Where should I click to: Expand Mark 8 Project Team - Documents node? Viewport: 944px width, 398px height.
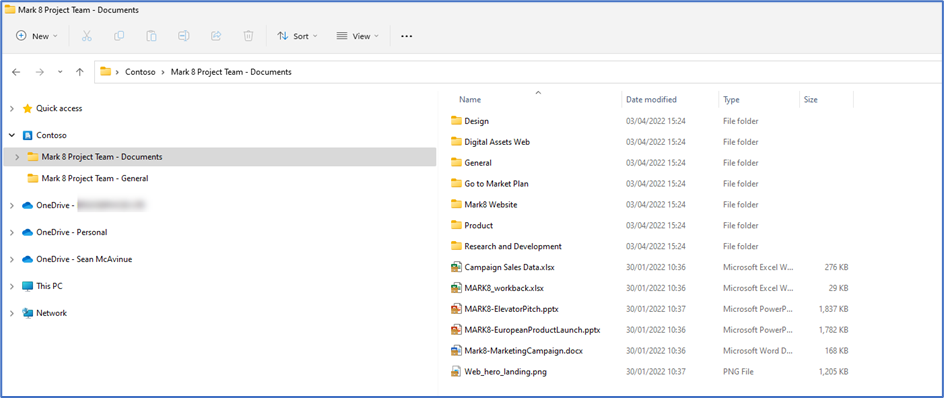coord(17,157)
